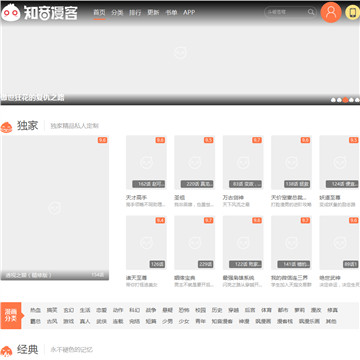Select the 少女 category
Image resolution: width=360 pixels, height=360 pixels.
pos(184,321)
